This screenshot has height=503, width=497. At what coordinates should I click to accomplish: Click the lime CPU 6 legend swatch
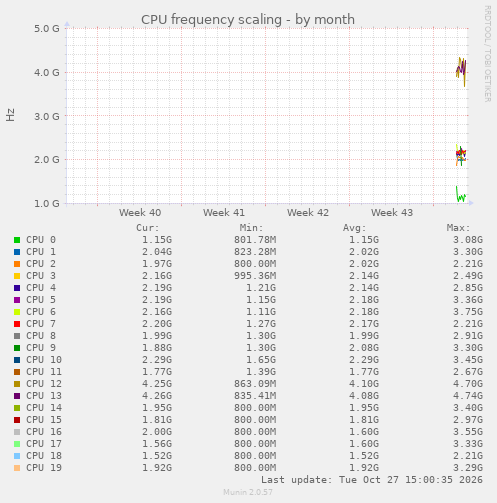[x=17, y=312]
